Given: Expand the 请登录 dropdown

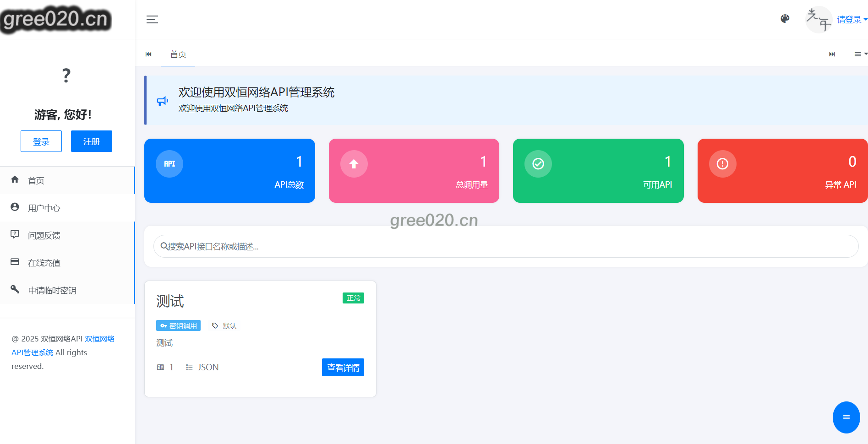Looking at the screenshot, I should [852, 20].
